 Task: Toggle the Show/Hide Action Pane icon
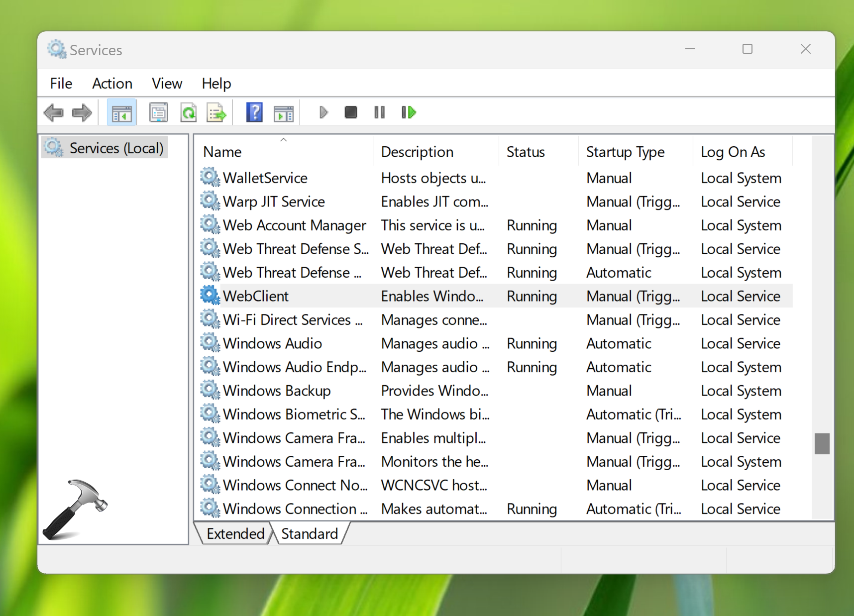tap(284, 113)
